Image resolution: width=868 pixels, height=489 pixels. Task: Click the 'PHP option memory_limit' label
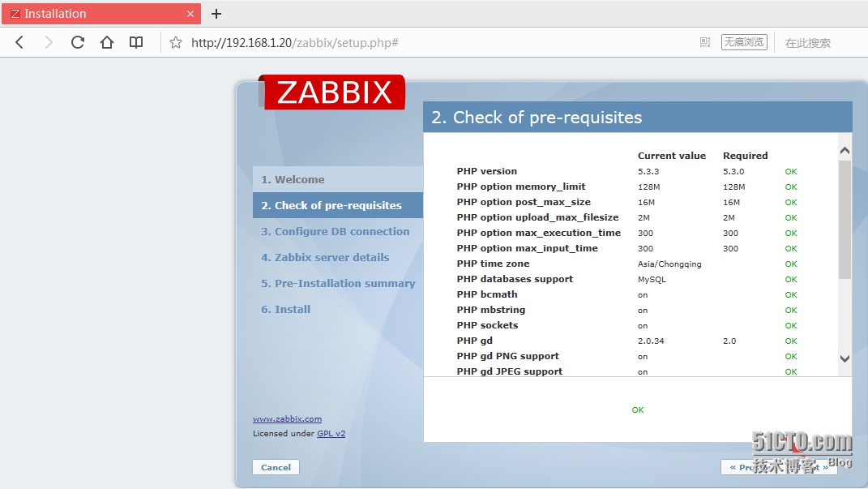pyautogui.click(x=521, y=187)
